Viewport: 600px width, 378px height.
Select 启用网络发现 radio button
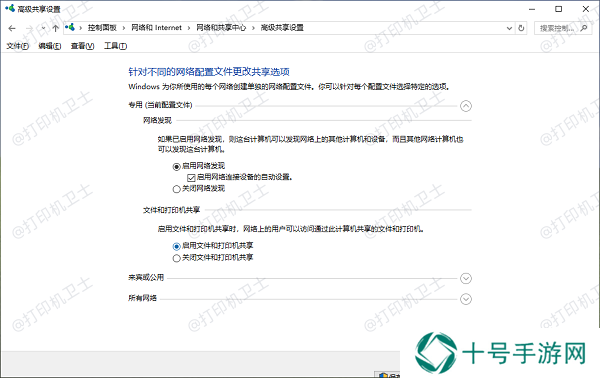(176, 166)
